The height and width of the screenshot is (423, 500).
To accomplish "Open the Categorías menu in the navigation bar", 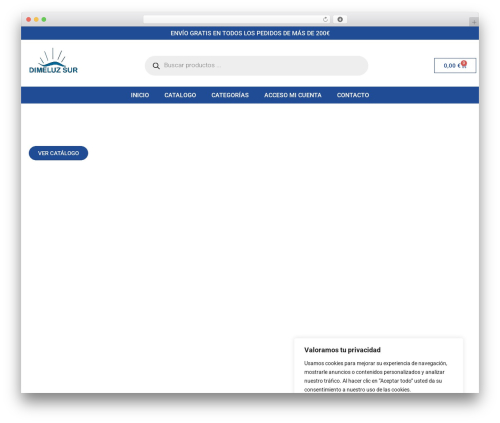I will click(230, 95).
